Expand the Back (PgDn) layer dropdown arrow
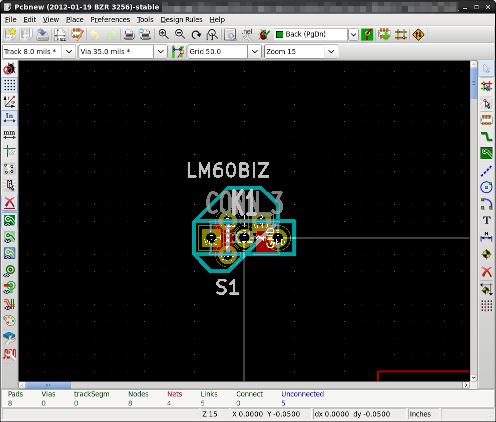 pyautogui.click(x=353, y=34)
